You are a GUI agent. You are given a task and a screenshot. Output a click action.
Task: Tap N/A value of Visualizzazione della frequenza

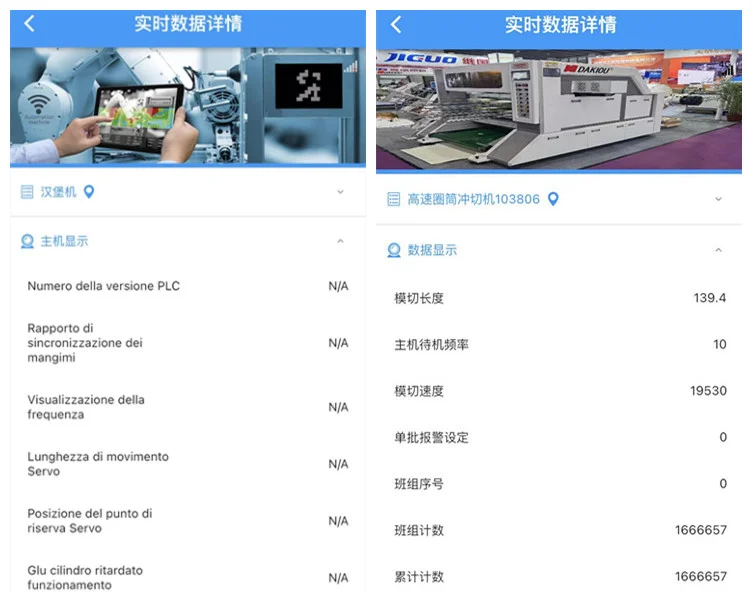338,407
